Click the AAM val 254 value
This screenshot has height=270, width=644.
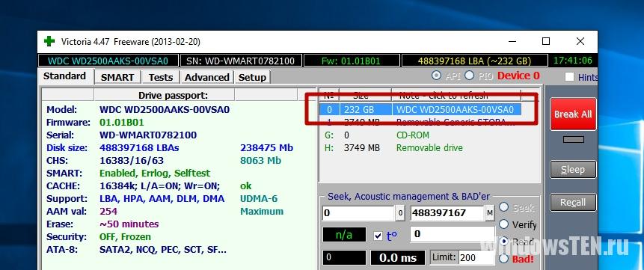tap(108, 212)
